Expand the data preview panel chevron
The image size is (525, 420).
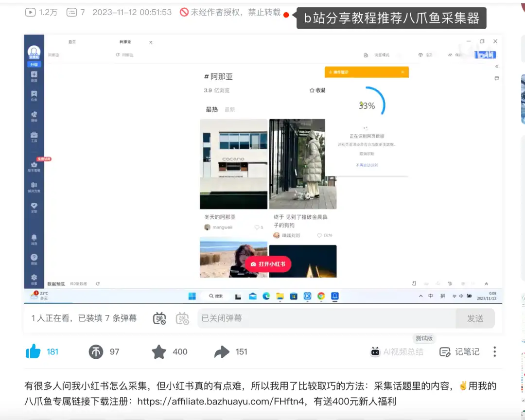click(486, 284)
